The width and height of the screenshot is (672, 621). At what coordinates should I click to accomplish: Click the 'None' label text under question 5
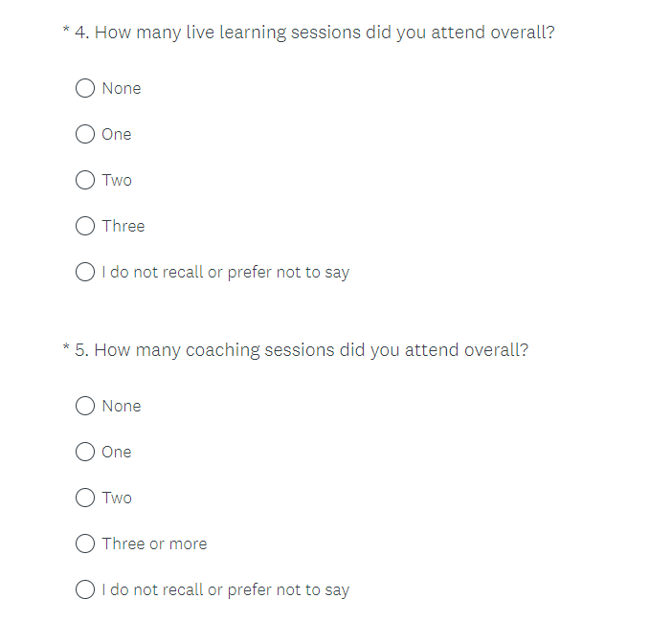[x=122, y=406]
